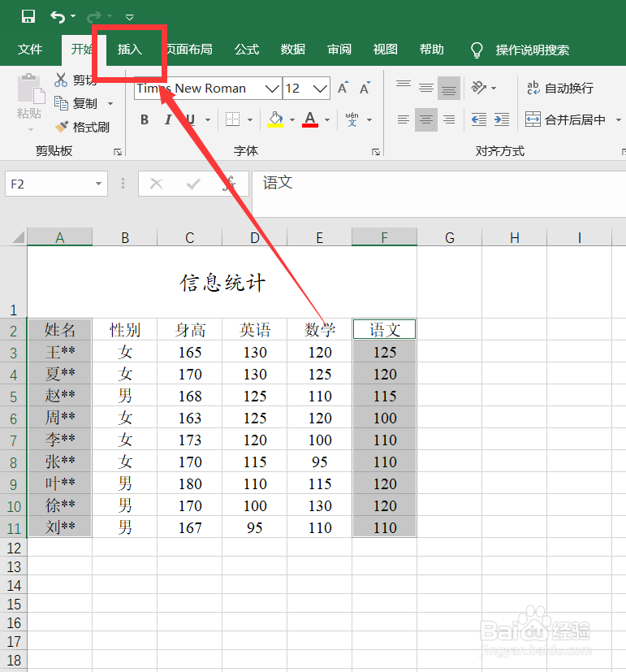Expand the 粘贴 options arrow
Viewport: 626px width, 672px height.
(30, 129)
